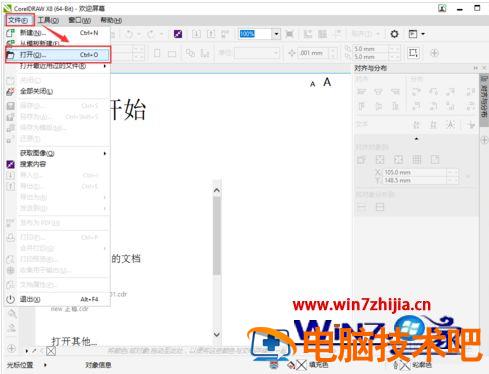
Task: Collapse the docker section with small up arrow
Action: pyautogui.click(x=416, y=139)
